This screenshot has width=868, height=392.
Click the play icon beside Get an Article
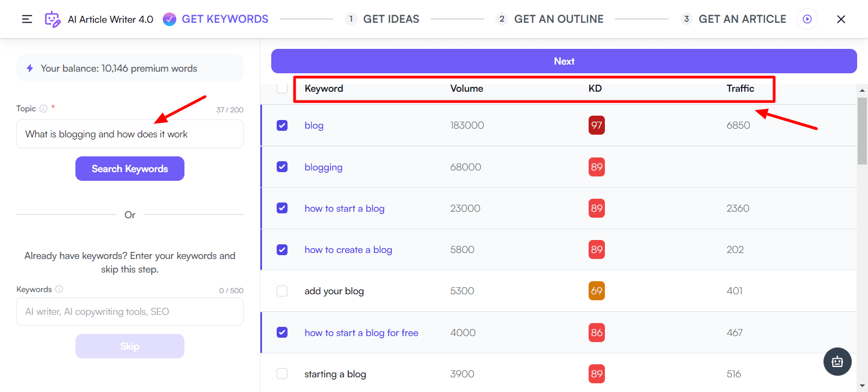[x=807, y=19]
